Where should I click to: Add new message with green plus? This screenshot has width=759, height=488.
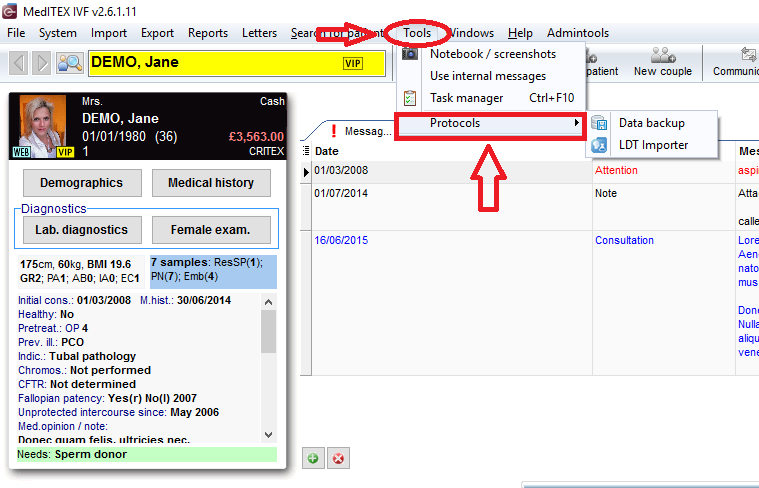coord(313,458)
